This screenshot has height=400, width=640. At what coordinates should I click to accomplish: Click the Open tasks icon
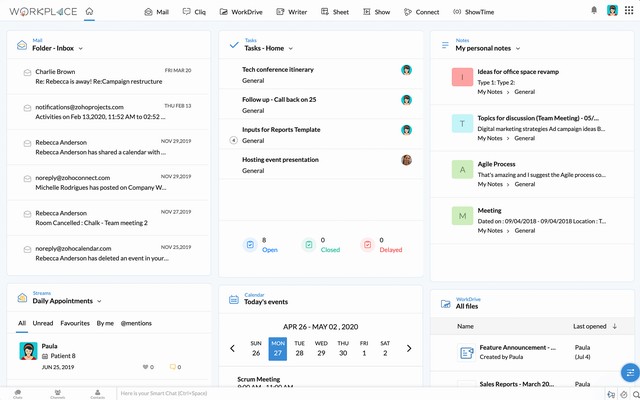tap(250, 245)
